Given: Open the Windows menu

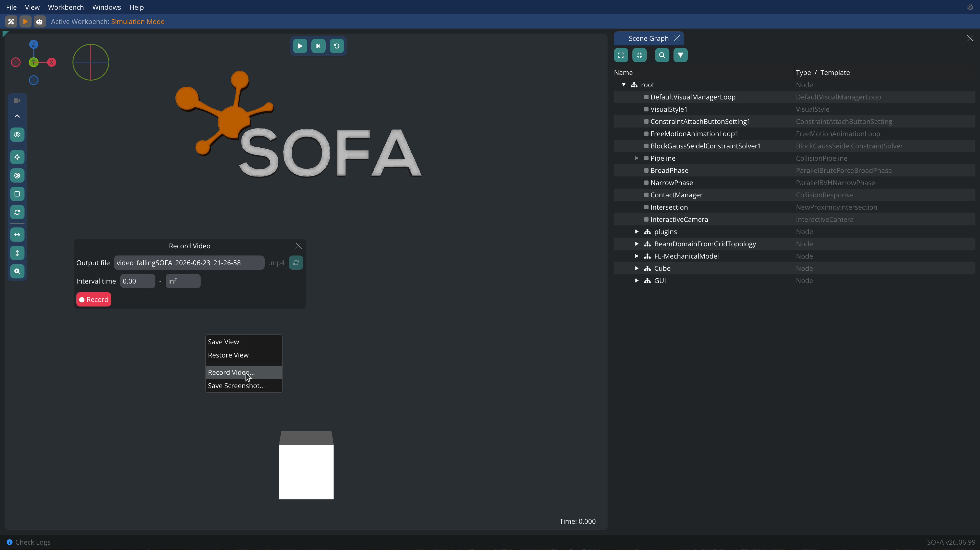Looking at the screenshot, I should 106,7.
